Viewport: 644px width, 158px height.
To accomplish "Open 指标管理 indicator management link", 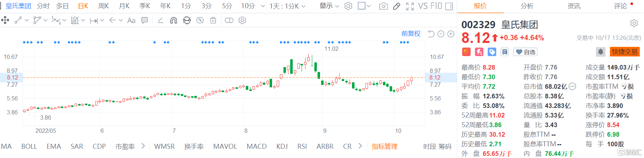I will click(384, 146).
